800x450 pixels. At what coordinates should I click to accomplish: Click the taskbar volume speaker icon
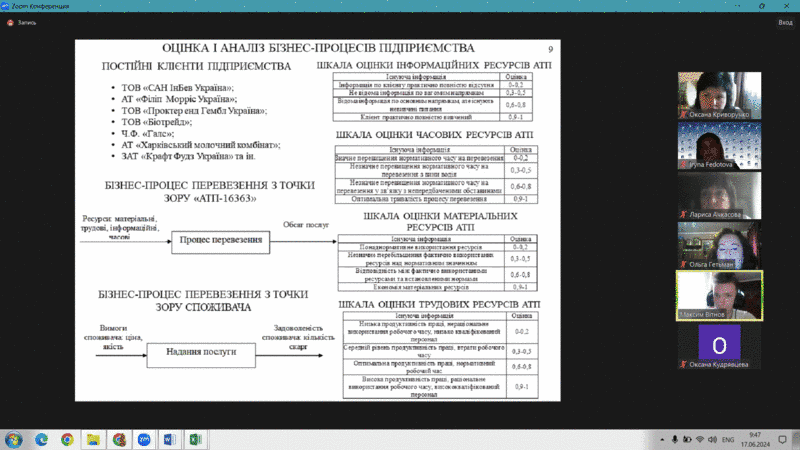pyautogui.click(x=710, y=439)
